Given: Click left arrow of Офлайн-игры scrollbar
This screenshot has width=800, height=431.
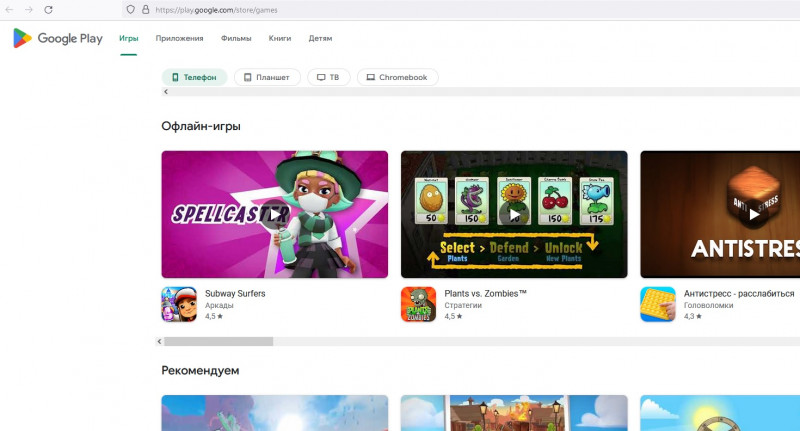Looking at the screenshot, I should click(x=159, y=341).
